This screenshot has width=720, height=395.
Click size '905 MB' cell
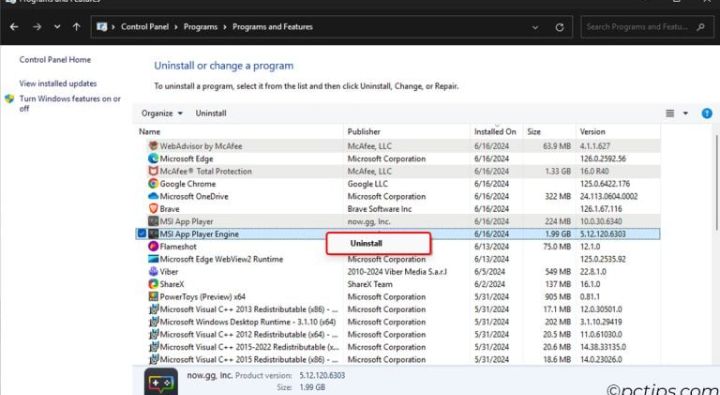[x=557, y=297]
